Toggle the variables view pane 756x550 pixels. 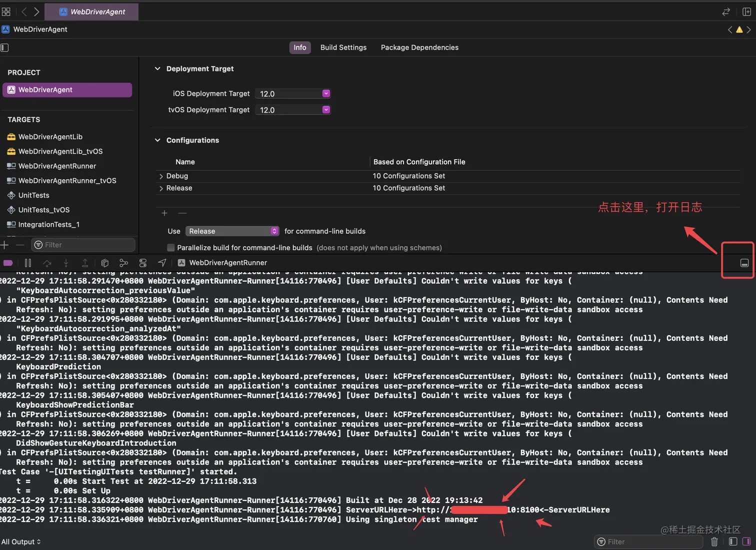[733, 541]
